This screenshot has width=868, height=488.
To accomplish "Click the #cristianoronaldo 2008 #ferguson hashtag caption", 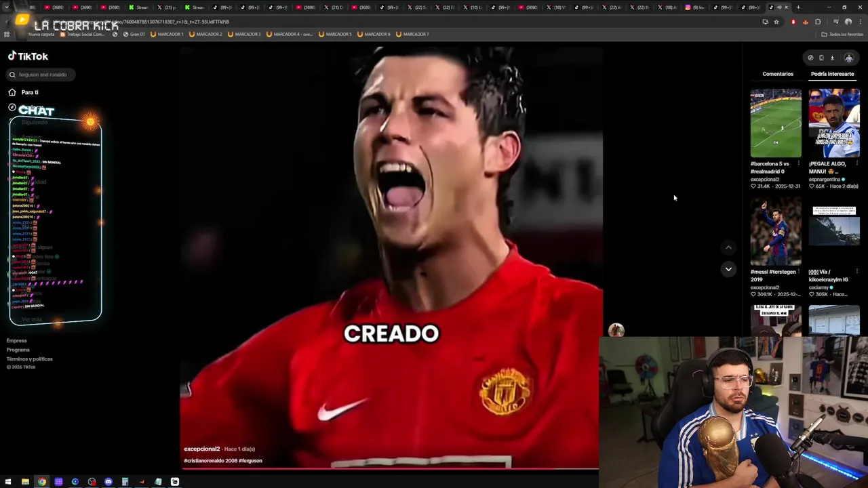I will click(223, 461).
